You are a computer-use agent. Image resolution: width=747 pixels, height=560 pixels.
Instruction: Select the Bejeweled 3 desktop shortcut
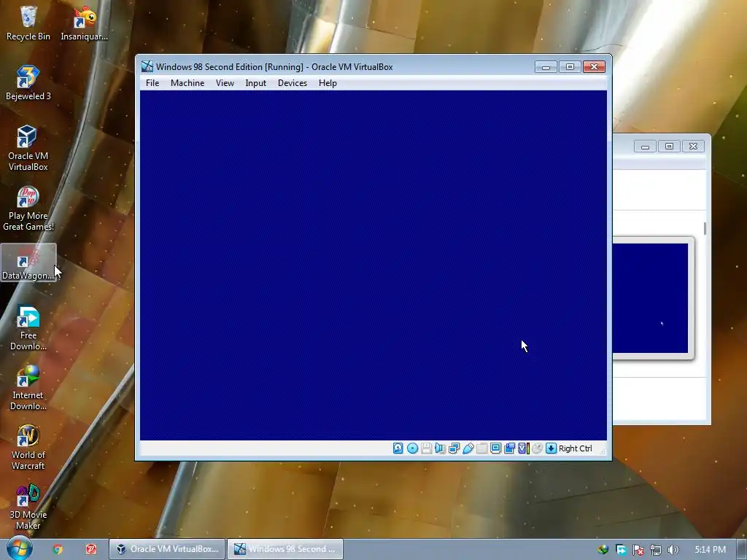point(28,83)
